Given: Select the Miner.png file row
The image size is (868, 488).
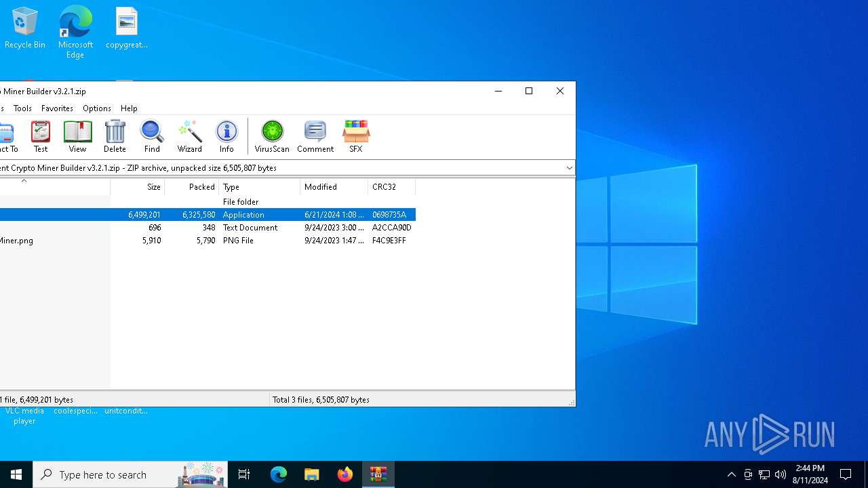Looking at the screenshot, I should pyautogui.click(x=208, y=241).
